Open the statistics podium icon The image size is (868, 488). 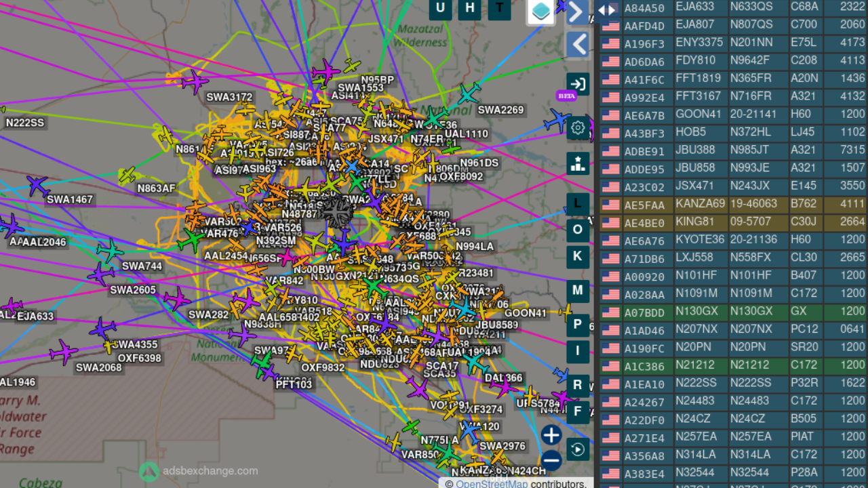(x=578, y=163)
